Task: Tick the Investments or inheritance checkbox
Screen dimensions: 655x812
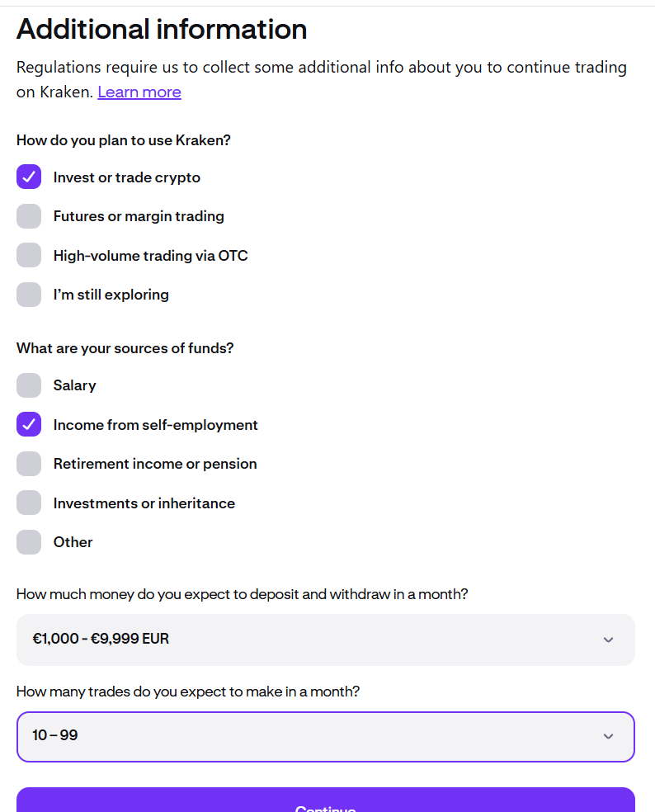Action: tap(29, 503)
